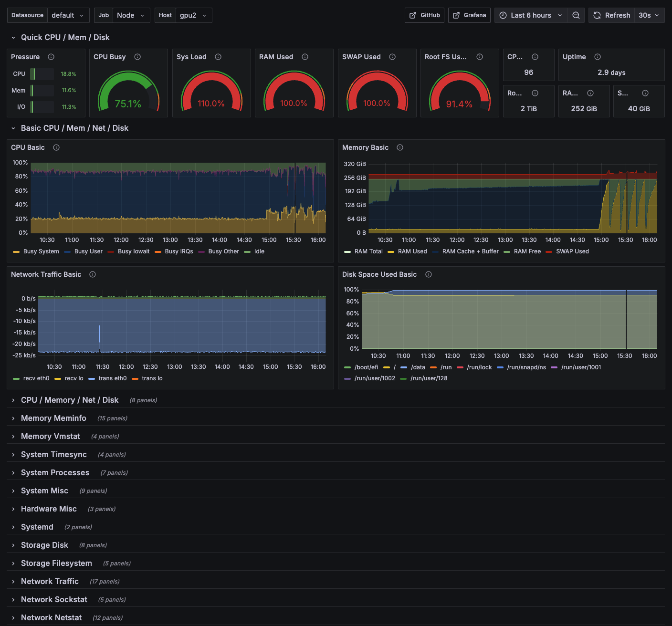Click the info icon beside SWAP Used
672x626 pixels.
coord(392,57)
